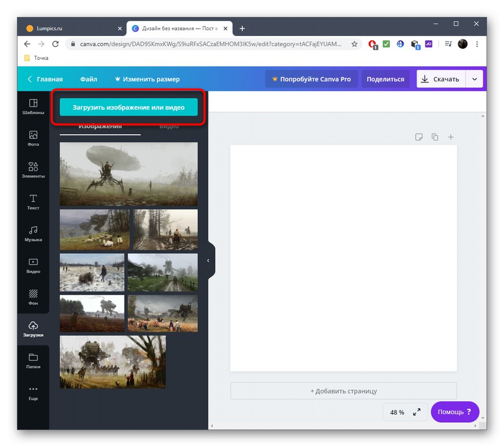The height and width of the screenshot is (447, 504).
Task: Select the autumn cavalry mechs image
Action: (113, 362)
